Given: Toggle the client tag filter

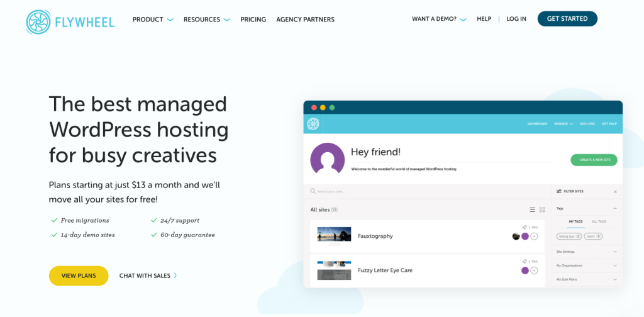Looking at the screenshot, I should coord(594,236).
